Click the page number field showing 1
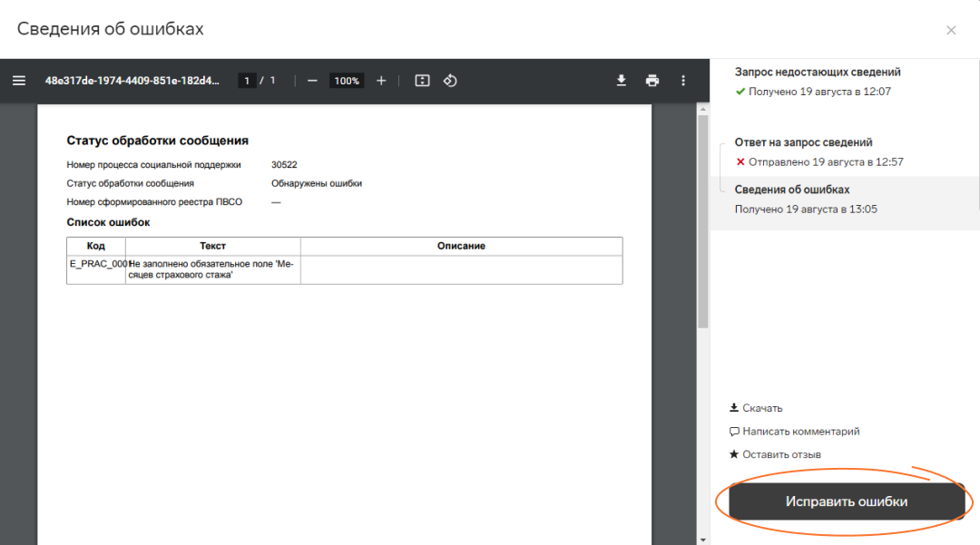 click(247, 81)
